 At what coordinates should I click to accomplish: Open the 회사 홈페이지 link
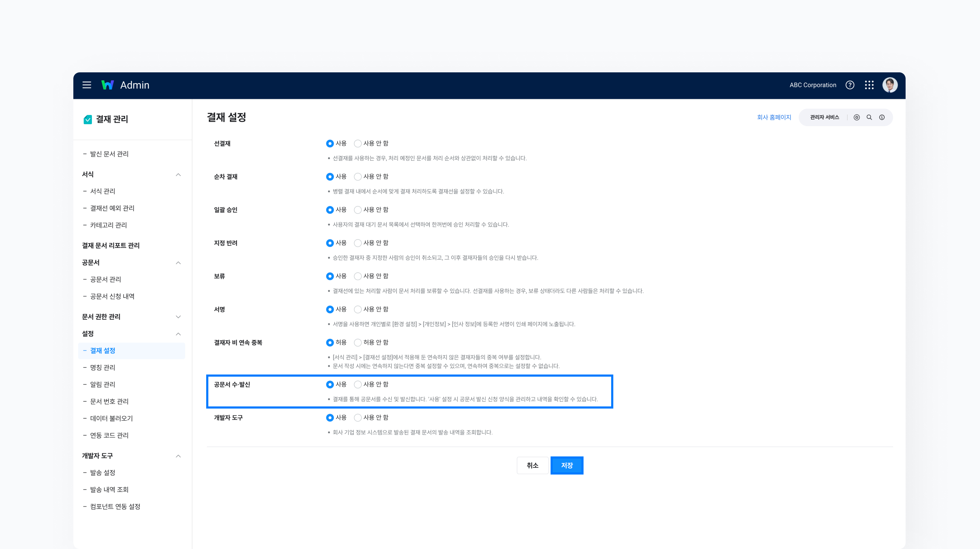point(774,117)
